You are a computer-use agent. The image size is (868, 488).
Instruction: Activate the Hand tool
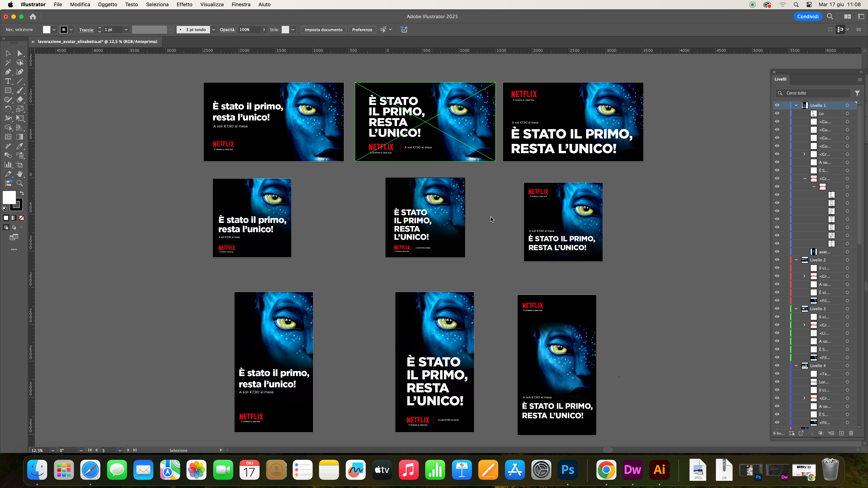(x=20, y=174)
